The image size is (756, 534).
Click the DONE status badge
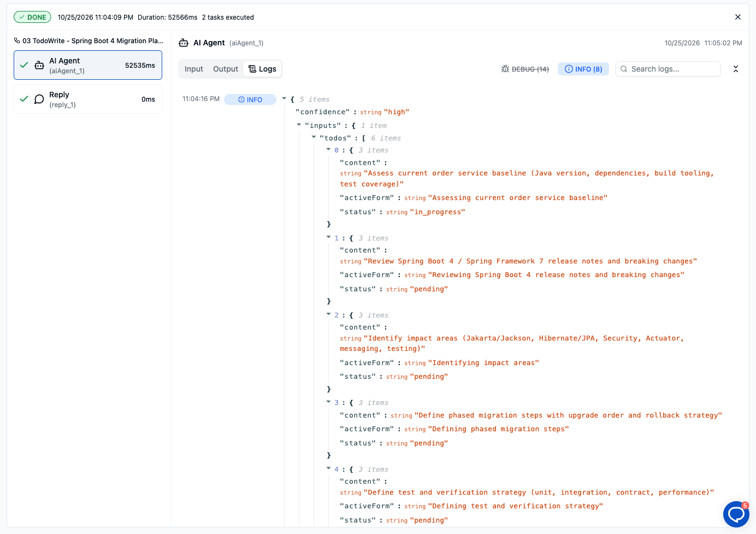pyautogui.click(x=32, y=17)
